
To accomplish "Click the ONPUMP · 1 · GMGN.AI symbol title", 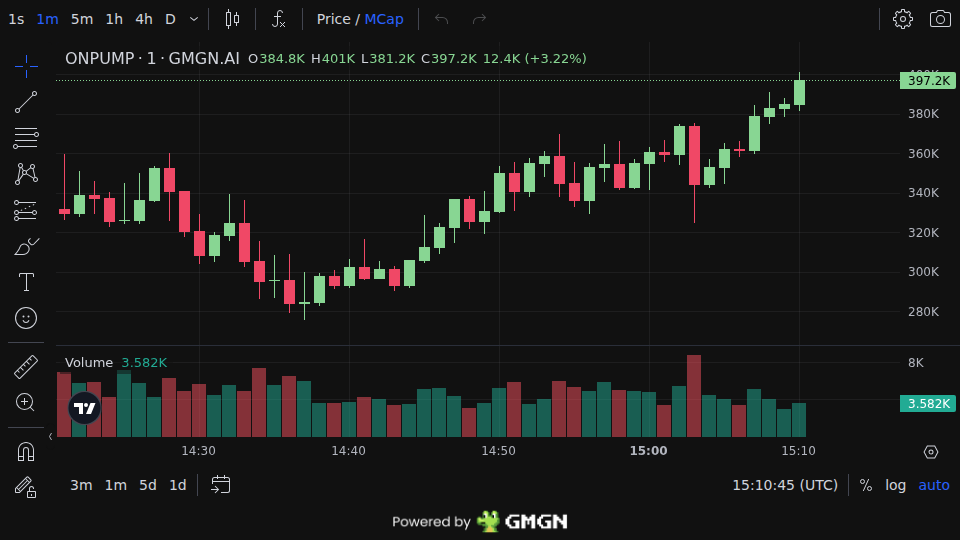I will pyautogui.click(x=152, y=58).
